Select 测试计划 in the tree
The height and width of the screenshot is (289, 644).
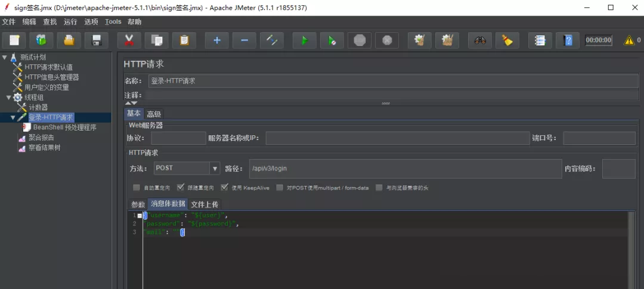coord(33,57)
